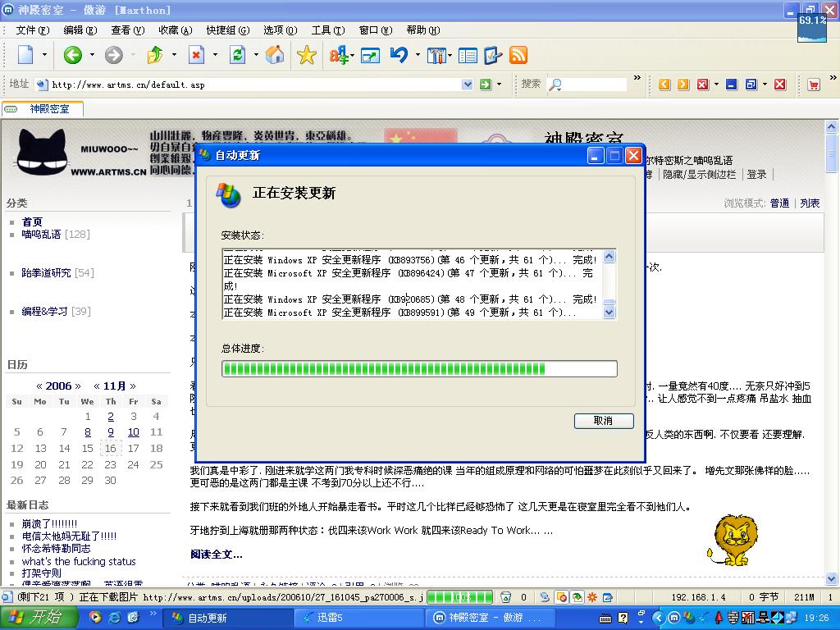Screen dimensions: 840x630
Task: Click the address bar URL field
Action: 256,84
